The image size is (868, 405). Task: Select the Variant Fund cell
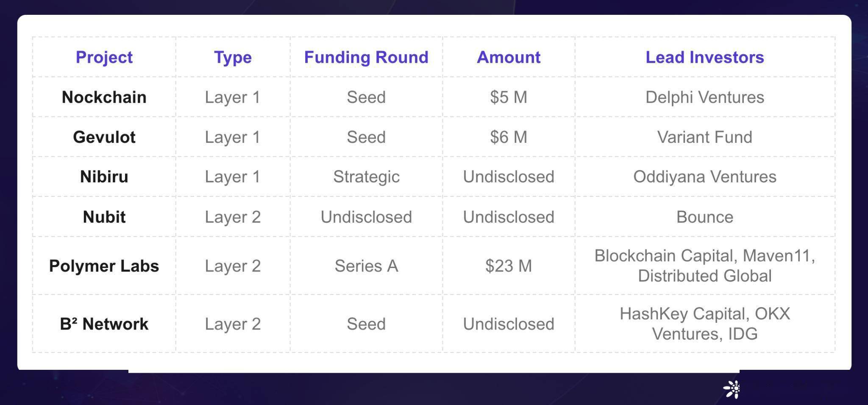pyautogui.click(x=705, y=137)
